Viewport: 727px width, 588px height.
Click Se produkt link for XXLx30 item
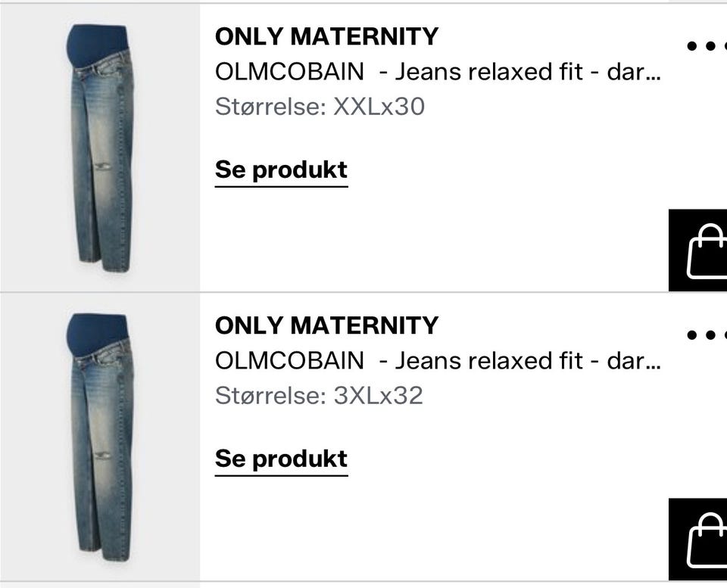pos(281,170)
